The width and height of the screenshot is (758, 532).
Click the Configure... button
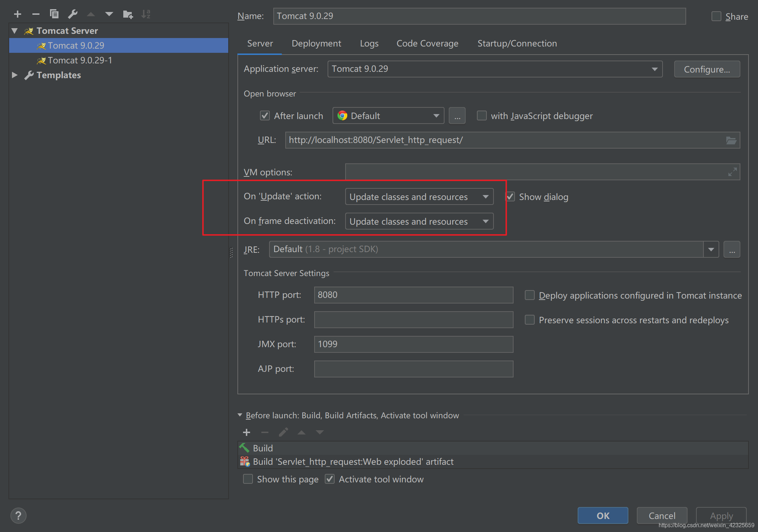(x=707, y=69)
